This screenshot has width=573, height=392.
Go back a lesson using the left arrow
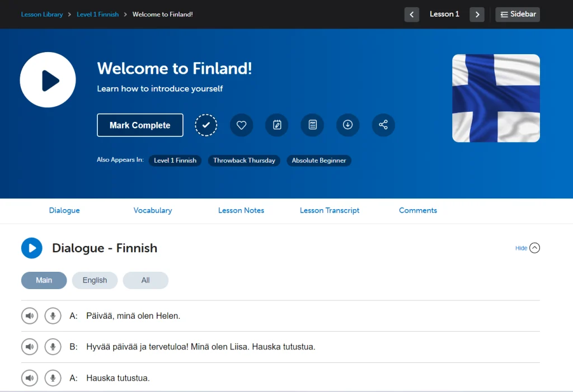point(412,15)
